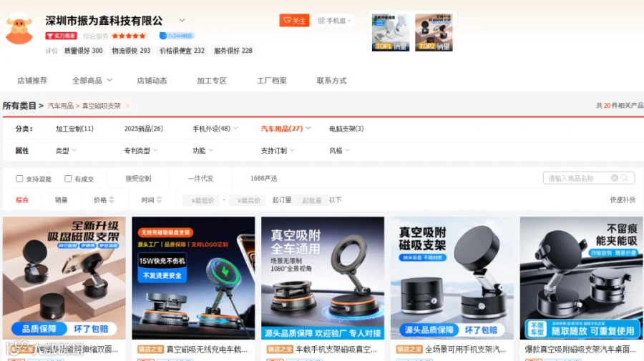
Task: Click the 汽车用品 breadcrumb link
Action: (x=60, y=106)
